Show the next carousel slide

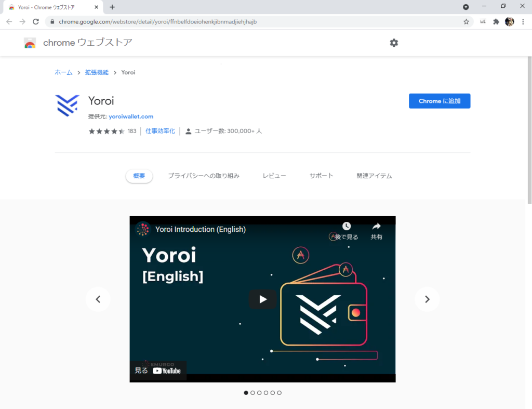point(427,299)
